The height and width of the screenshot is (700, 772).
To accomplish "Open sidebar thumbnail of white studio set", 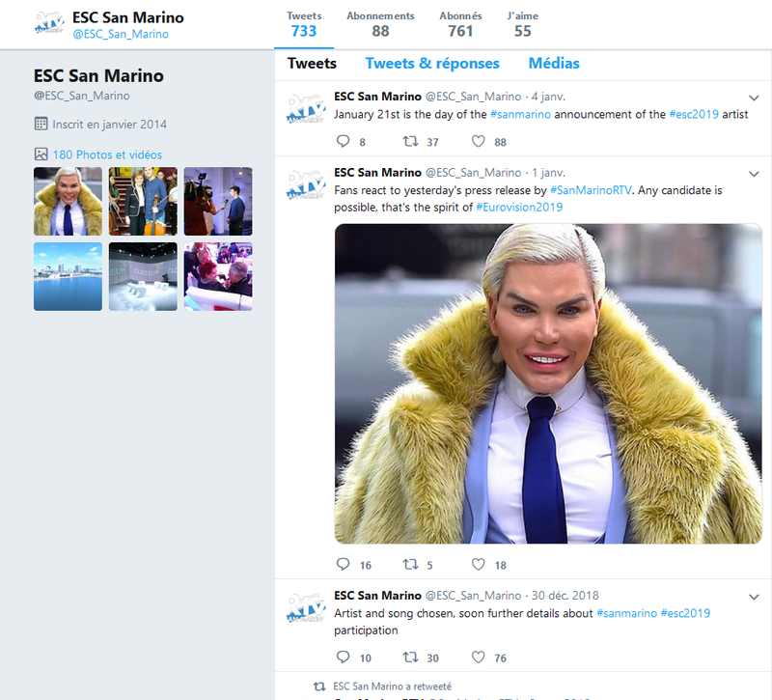I will point(143,276).
